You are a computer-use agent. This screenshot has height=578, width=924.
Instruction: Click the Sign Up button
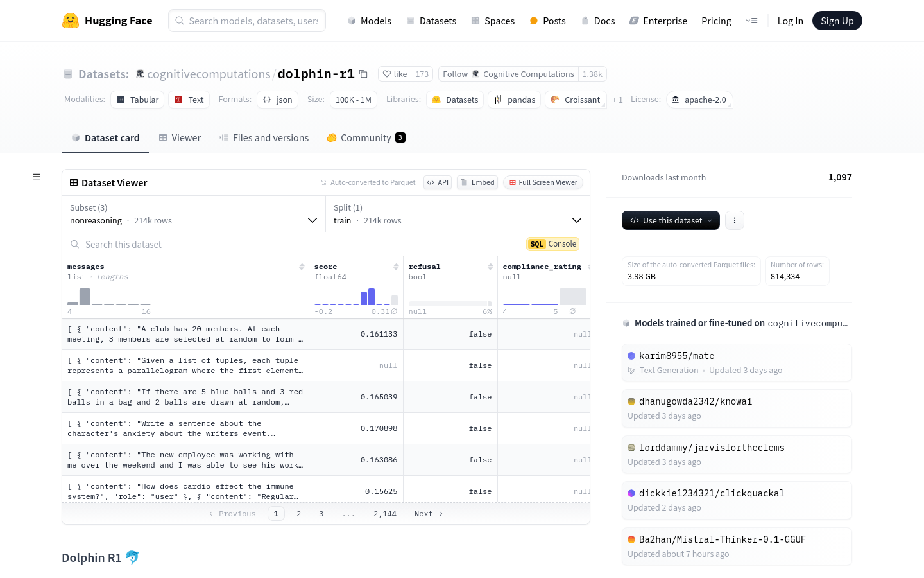[837, 21]
